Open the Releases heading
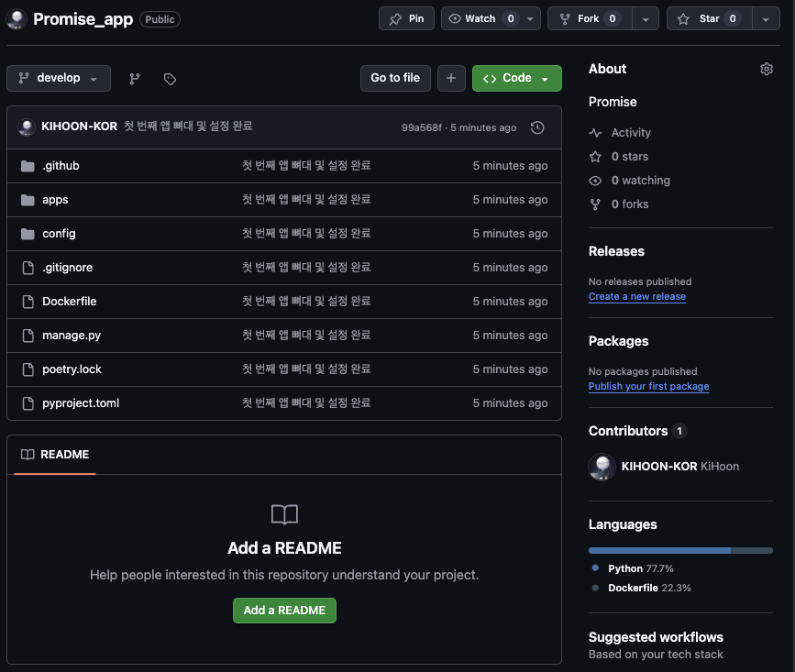The image size is (795, 672). (616, 251)
